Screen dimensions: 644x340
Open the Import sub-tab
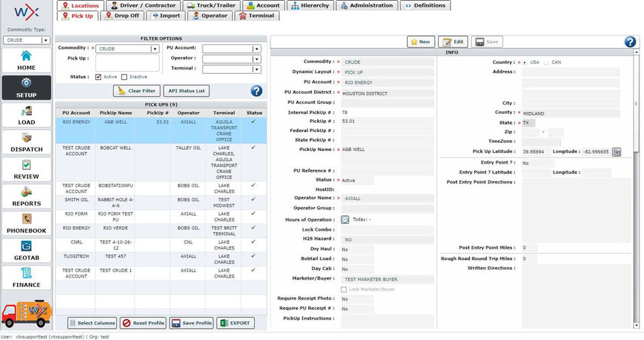point(166,15)
